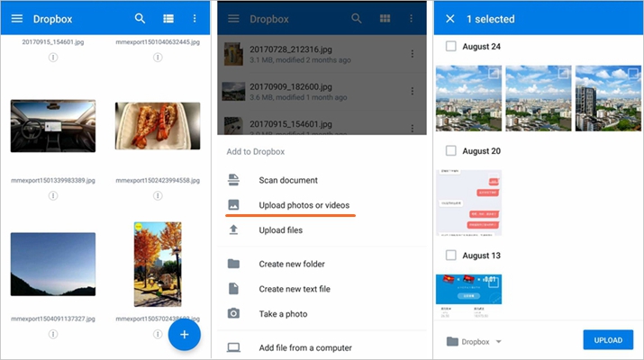Tap the search icon in the left Dropbox panel
This screenshot has height=360, width=644.
(x=140, y=19)
